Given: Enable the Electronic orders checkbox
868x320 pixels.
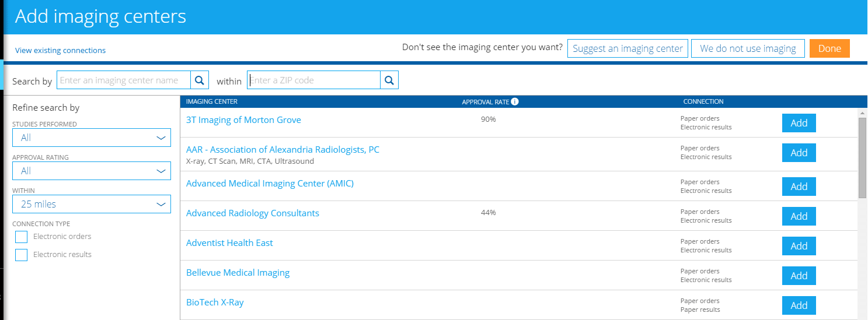Looking at the screenshot, I should click(22, 237).
